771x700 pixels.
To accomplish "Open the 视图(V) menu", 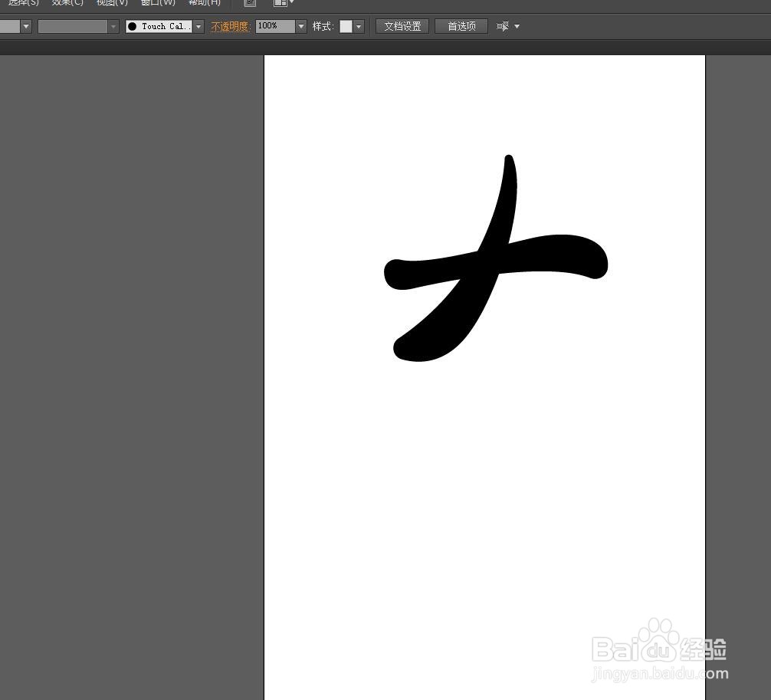I will coord(112,2).
